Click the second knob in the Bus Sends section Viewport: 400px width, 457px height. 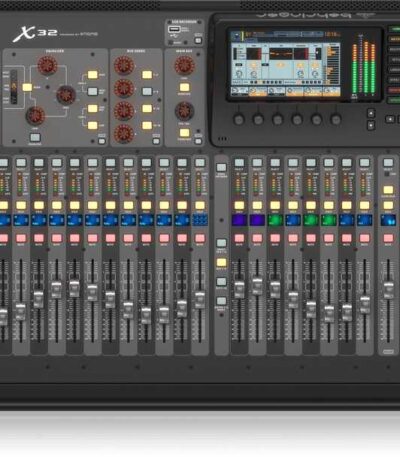click(x=124, y=88)
